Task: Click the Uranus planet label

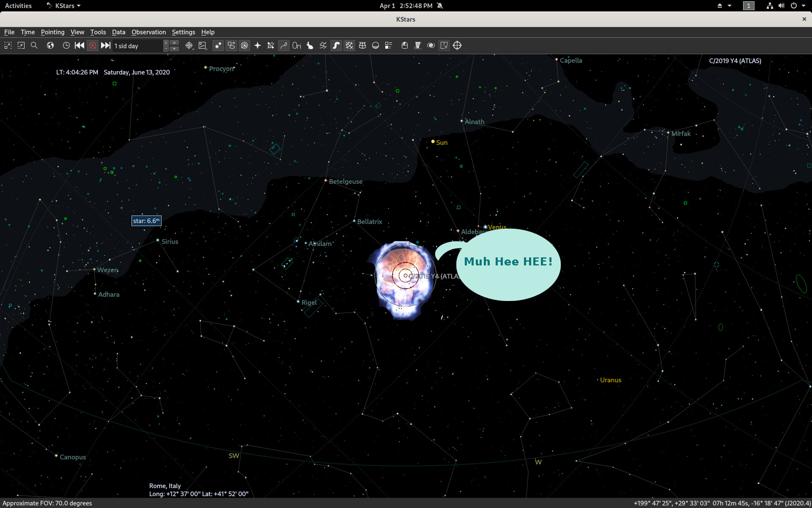Action: click(611, 380)
